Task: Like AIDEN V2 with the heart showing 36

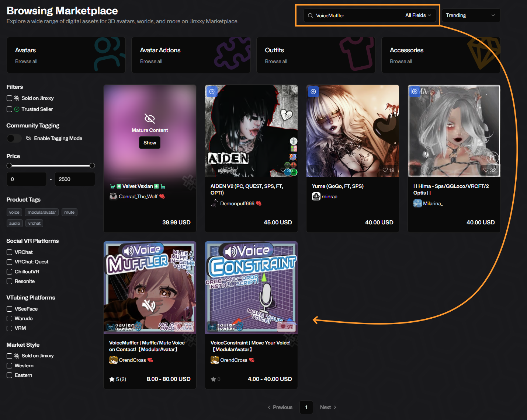Action: pyautogui.click(x=283, y=170)
